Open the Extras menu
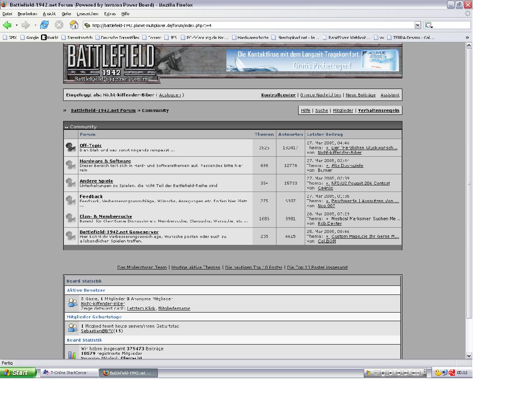The height and width of the screenshot is (420, 525). pos(110,14)
